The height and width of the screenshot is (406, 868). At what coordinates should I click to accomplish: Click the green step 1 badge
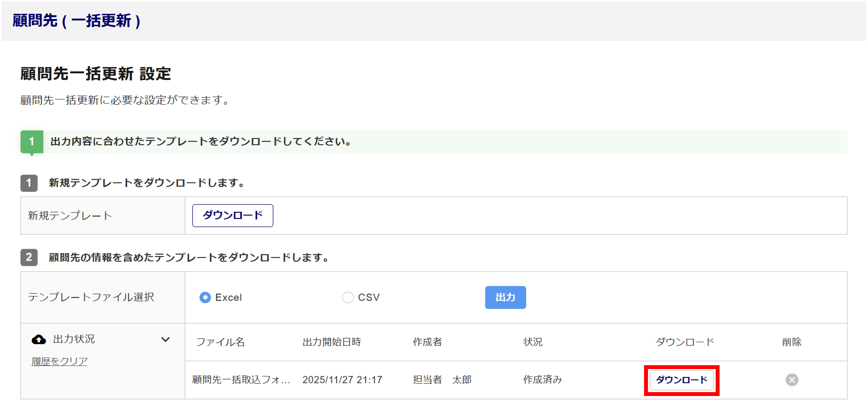[32, 142]
